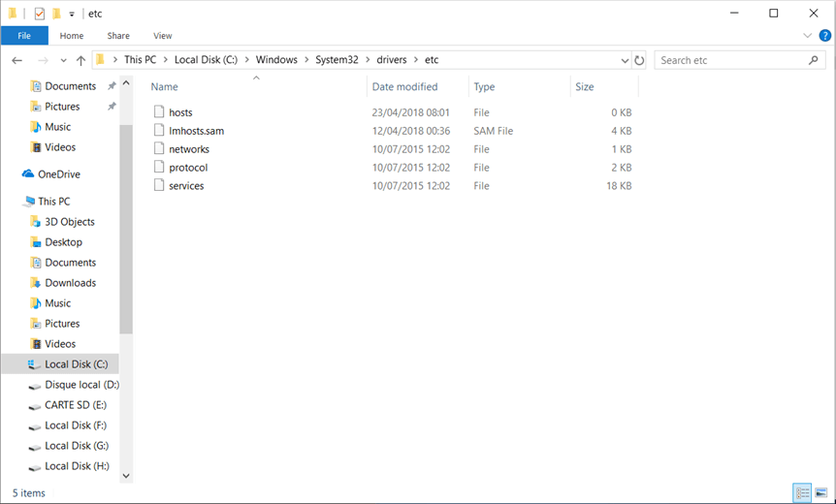Click the navigation pane scrollbar down arrow
836x504 pixels.
click(126, 476)
